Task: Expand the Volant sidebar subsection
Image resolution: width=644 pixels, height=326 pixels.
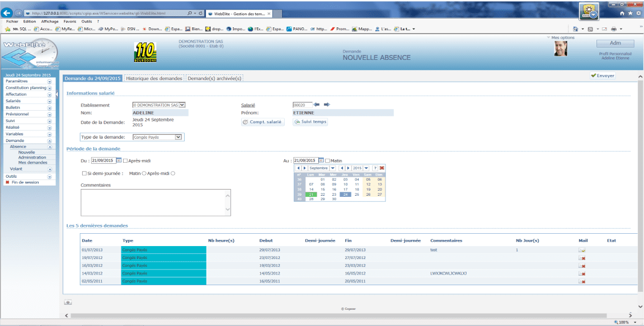Action: pyautogui.click(x=50, y=169)
